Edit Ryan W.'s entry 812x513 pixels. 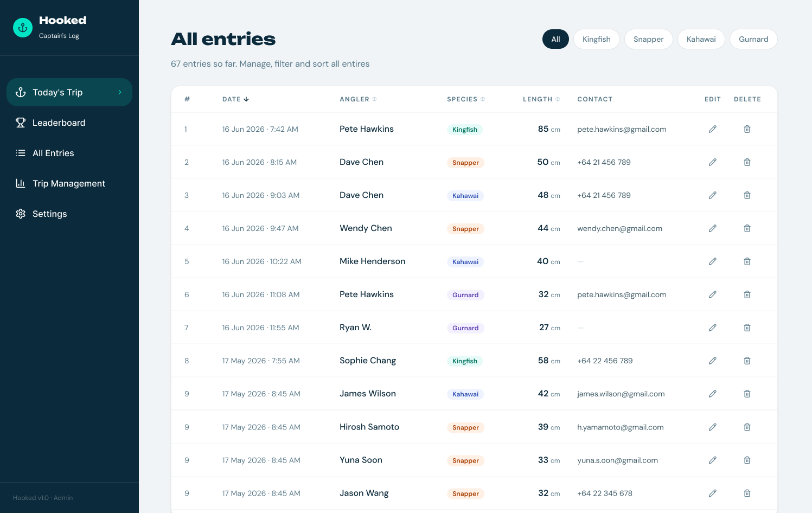[x=713, y=328]
